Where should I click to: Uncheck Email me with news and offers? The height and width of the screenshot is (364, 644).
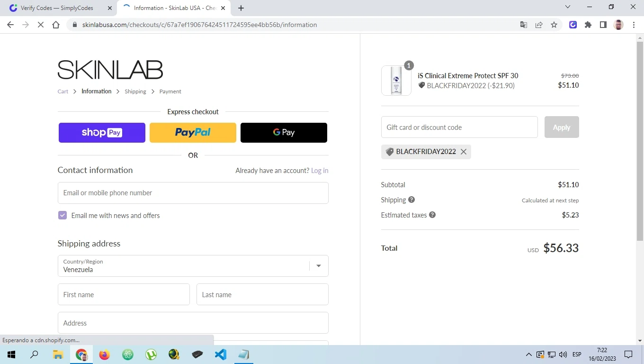(63, 215)
